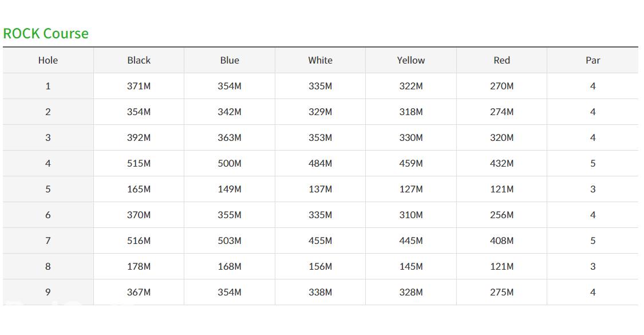644x335 pixels.
Task: Select the White column header
Action: [x=320, y=60]
